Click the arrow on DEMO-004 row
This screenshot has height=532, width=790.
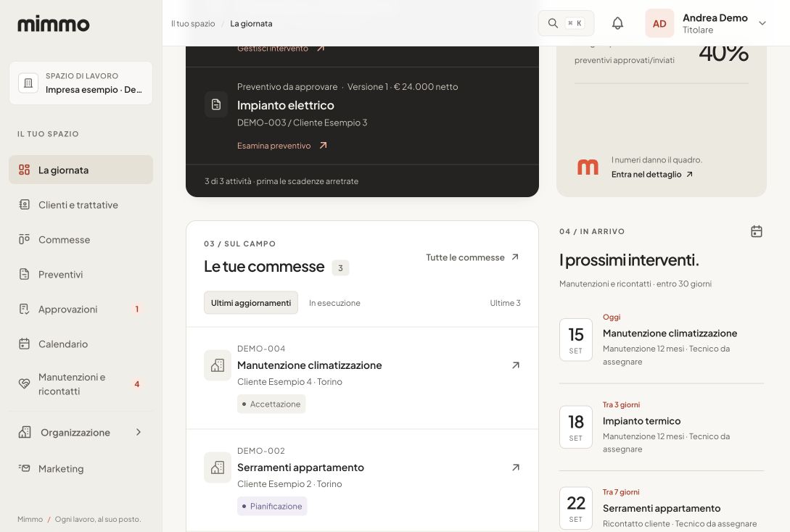(515, 365)
